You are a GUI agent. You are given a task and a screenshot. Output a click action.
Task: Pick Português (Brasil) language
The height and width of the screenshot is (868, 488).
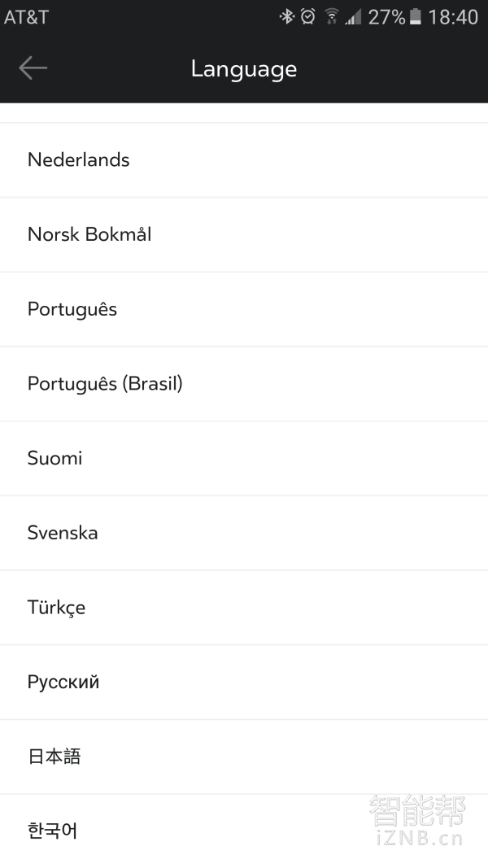105,384
